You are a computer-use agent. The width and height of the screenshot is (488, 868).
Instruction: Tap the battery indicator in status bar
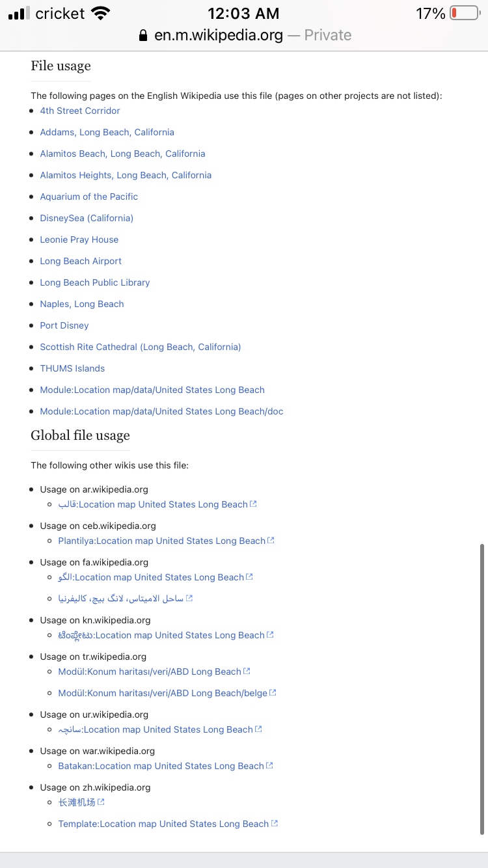click(465, 13)
